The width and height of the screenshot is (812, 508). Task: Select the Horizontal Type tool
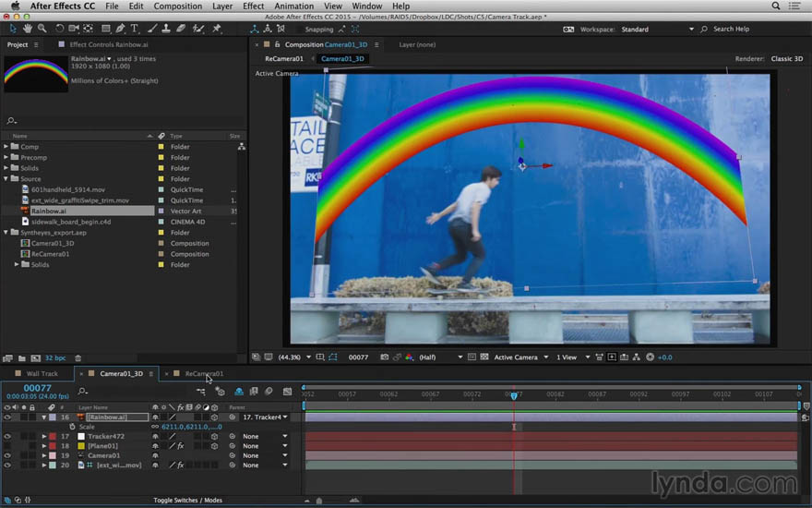tap(135, 29)
